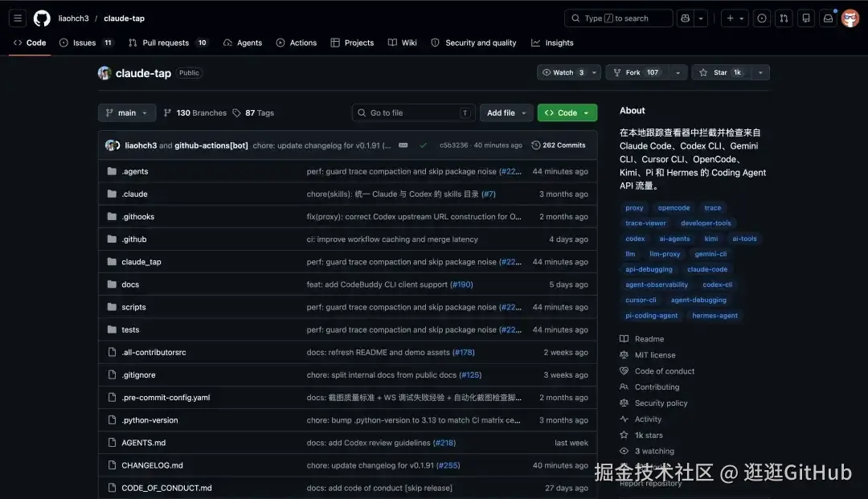Click the liaohch3 owner breadcrumb
Image resolution: width=868 pixels, height=499 pixels.
[74, 18]
